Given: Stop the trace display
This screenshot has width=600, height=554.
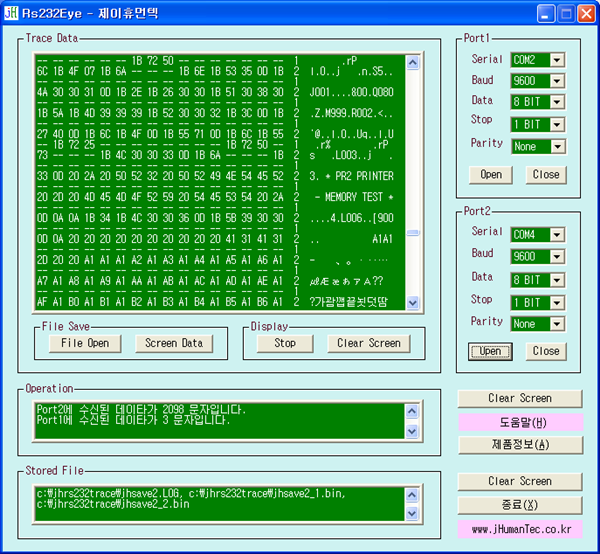Looking at the screenshot, I should (x=285, y=343).
